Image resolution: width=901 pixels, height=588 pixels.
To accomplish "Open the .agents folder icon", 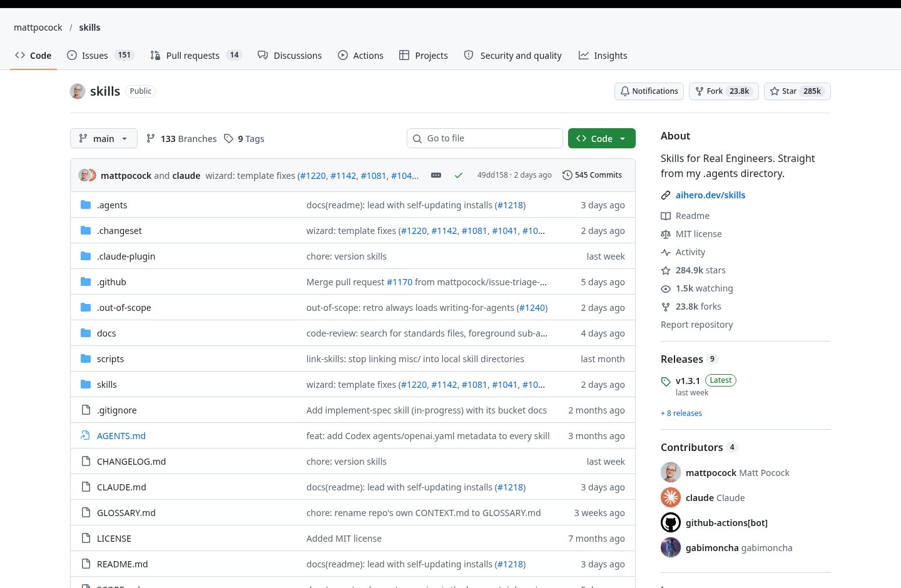I will click(x=86, y=205).
